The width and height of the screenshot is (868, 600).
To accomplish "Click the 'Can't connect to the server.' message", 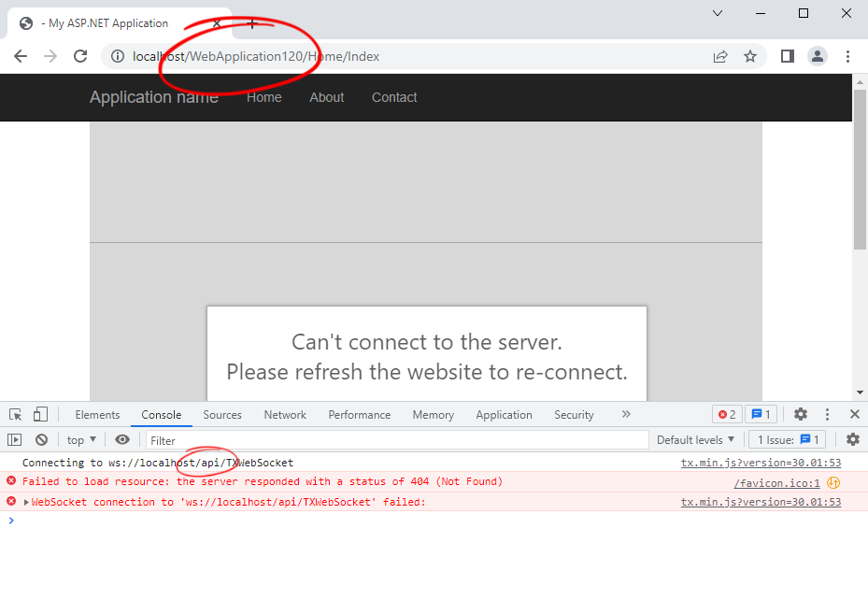I will 427,342.
